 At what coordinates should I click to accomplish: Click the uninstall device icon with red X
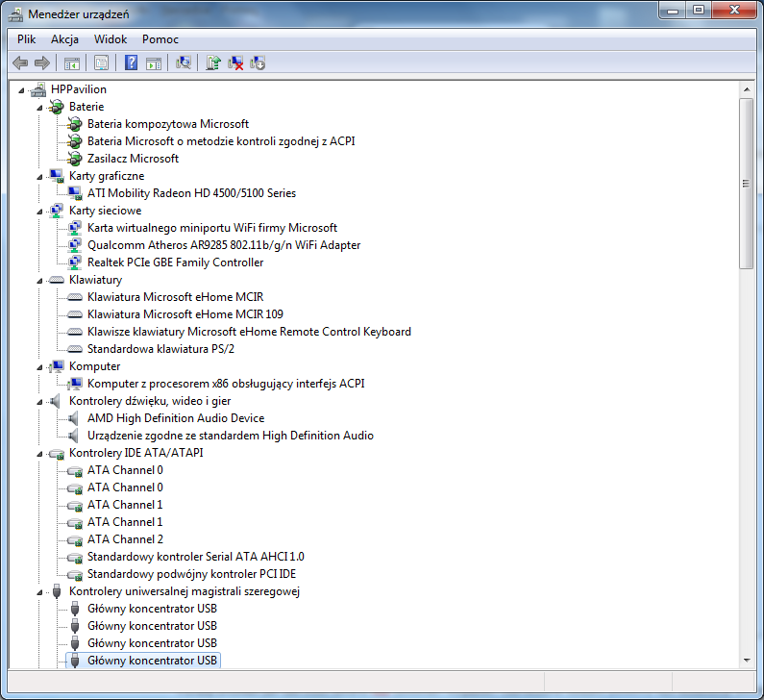click(235, 62)
